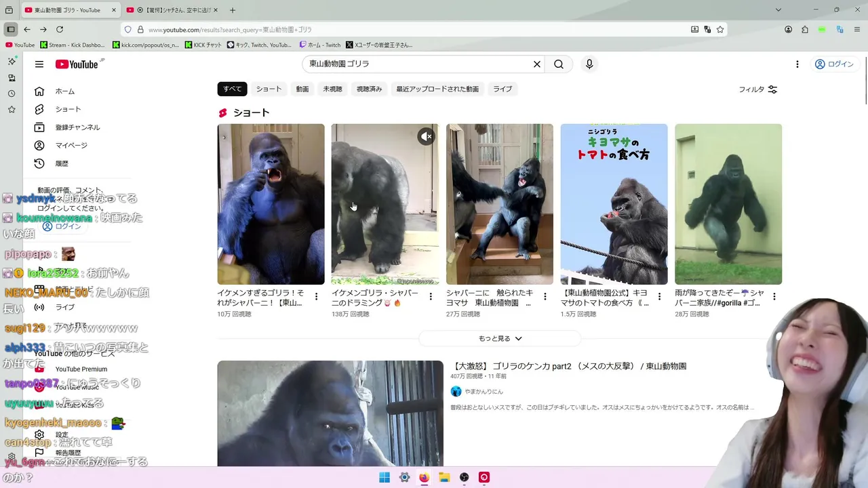Viewport: 868px width, 488px height.
Task: Open OBS Studio from the taskbar
Action: click(465, 477)
